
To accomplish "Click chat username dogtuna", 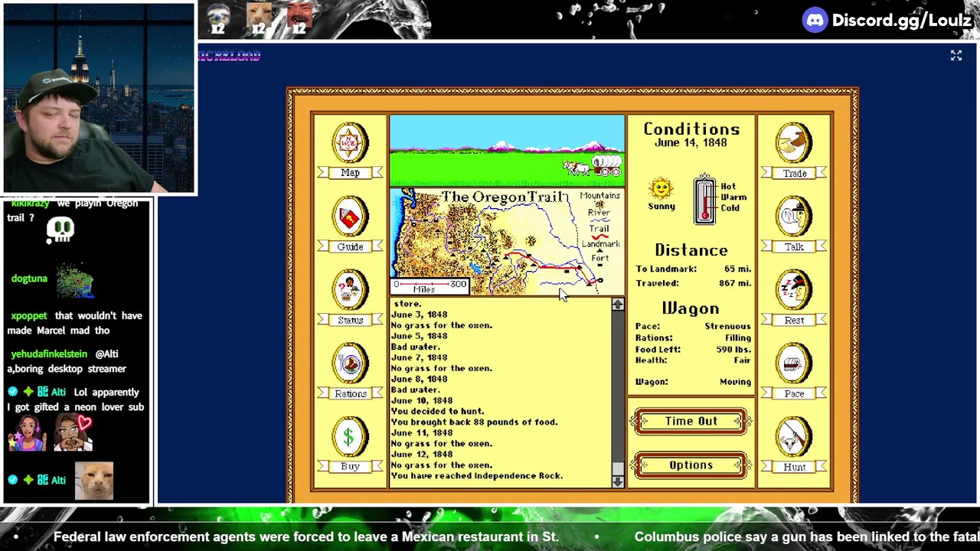I will (x=29, y=279).
